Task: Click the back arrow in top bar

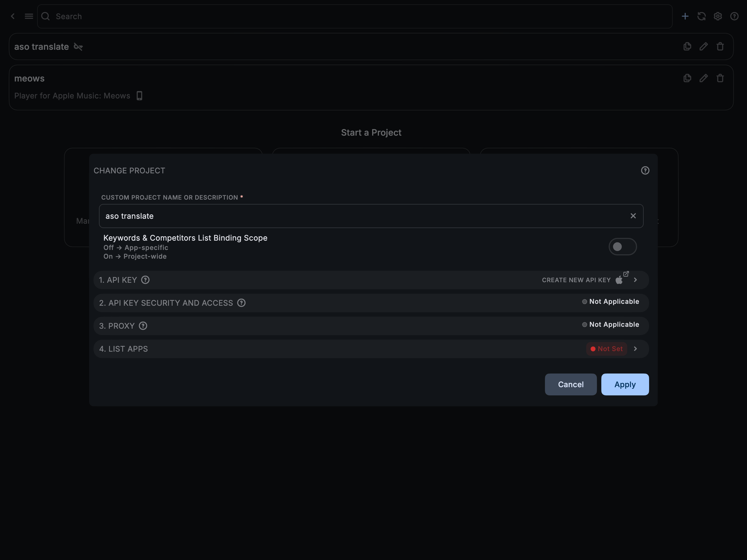Action: [13, 16]
